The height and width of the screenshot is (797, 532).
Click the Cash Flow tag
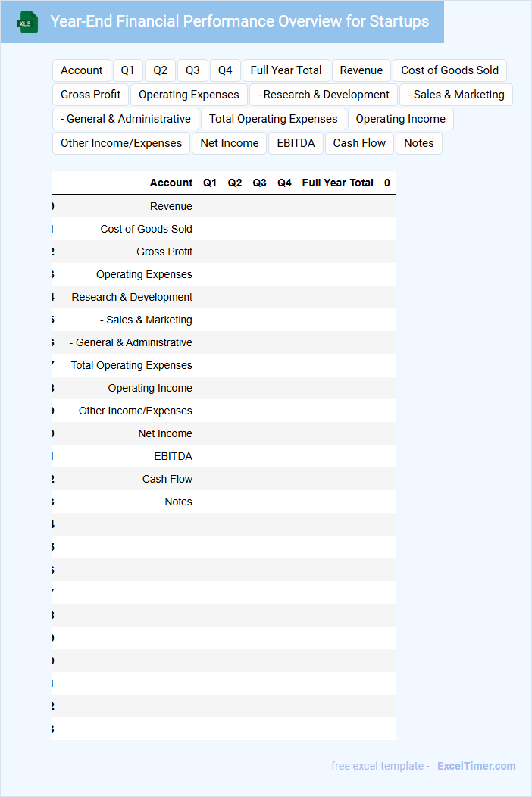(x=359, y=143)
